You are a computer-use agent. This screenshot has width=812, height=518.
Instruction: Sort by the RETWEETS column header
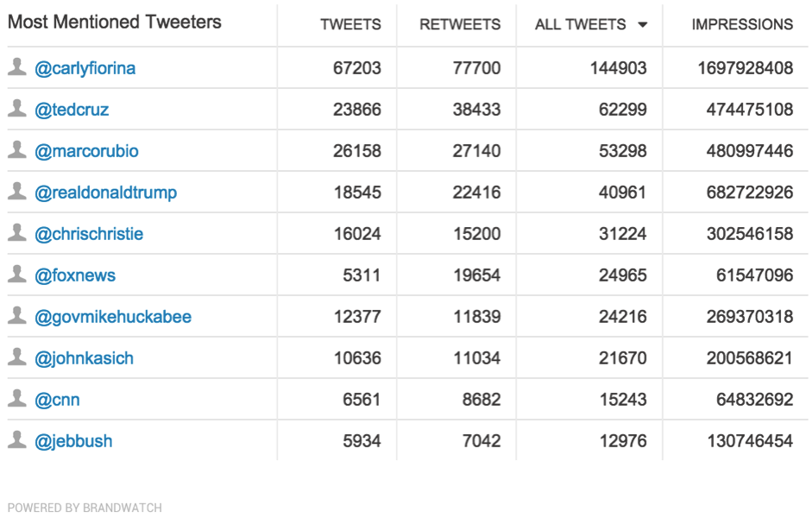pos(460,24)
